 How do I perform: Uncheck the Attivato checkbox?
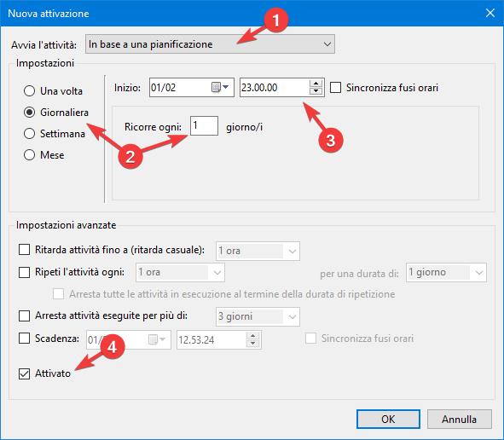(24, 373)
